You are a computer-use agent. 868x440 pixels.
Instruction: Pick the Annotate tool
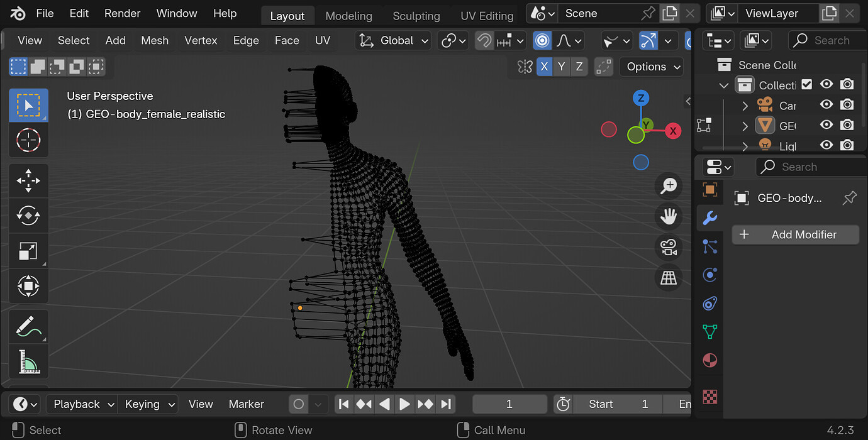tap(28, 326)
